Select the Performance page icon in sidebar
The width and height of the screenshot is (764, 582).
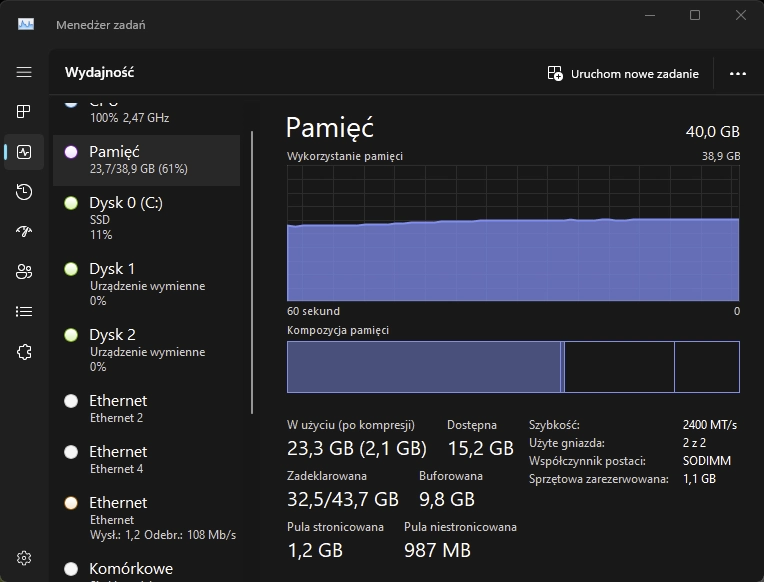point(24,152)
